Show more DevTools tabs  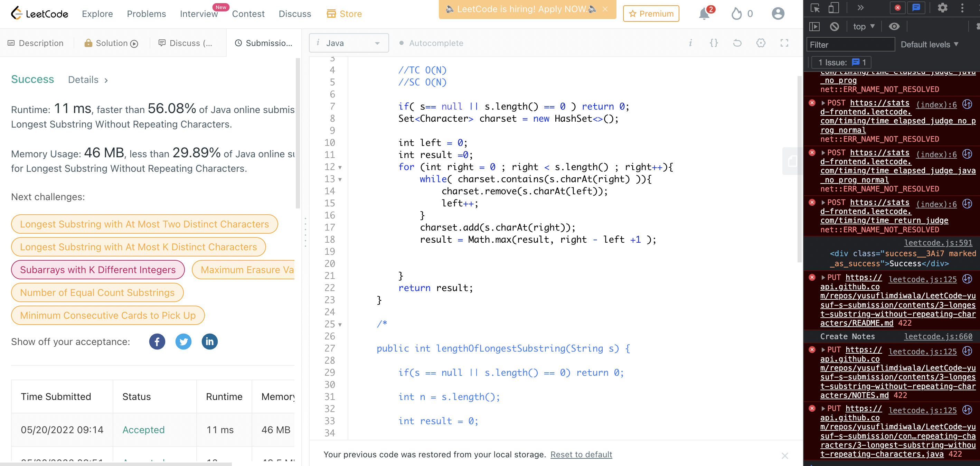860,8
